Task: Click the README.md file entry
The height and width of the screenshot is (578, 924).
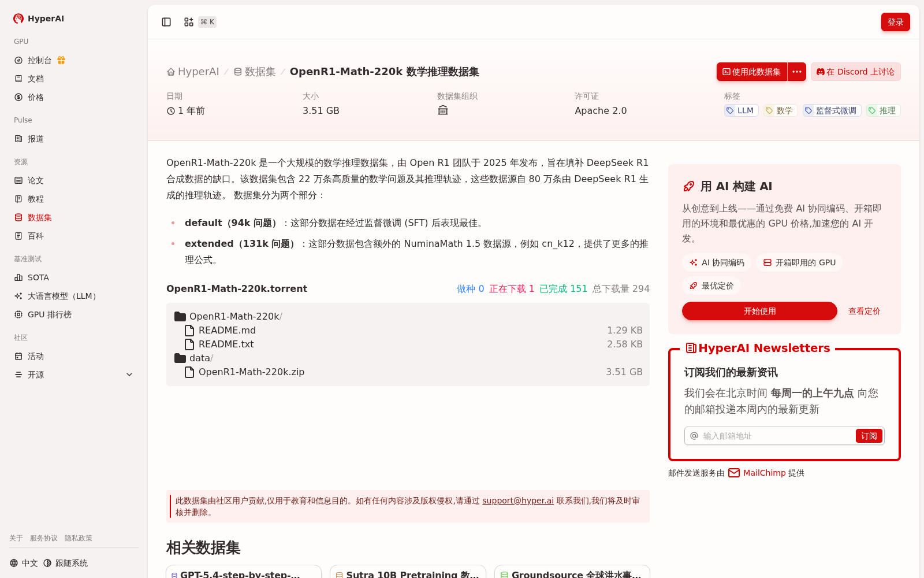Action: coord(227,330)
